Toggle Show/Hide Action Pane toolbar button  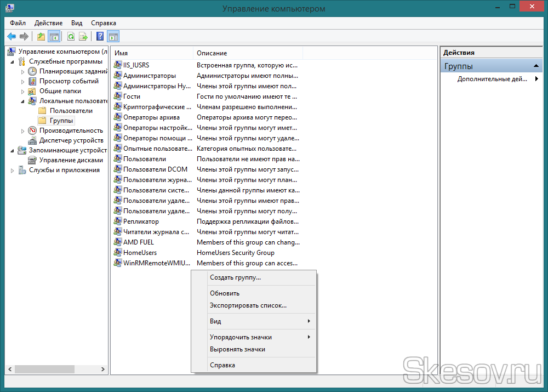point(113,37)
